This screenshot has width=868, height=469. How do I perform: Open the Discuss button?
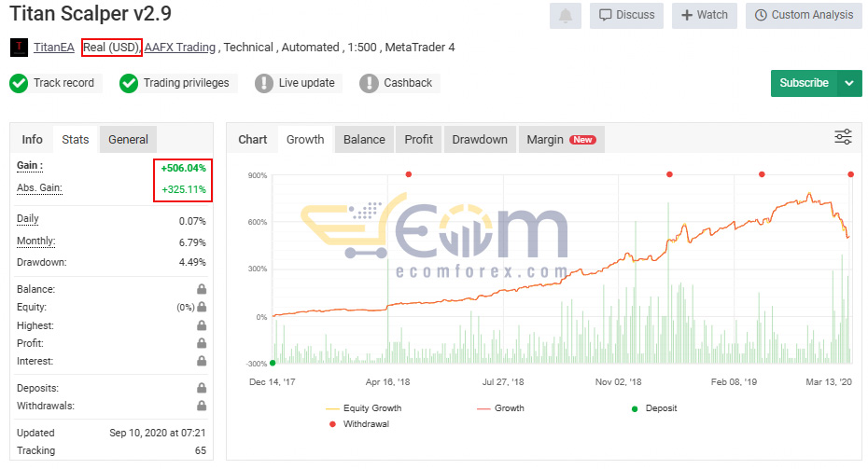pos(626,16)
